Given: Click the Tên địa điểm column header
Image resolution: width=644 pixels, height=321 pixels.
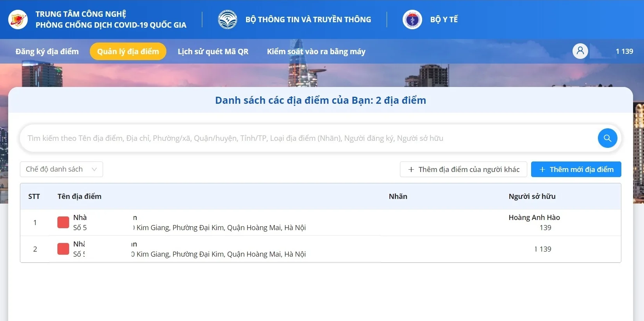Looking at the screenshot, I should click(79, 196).
